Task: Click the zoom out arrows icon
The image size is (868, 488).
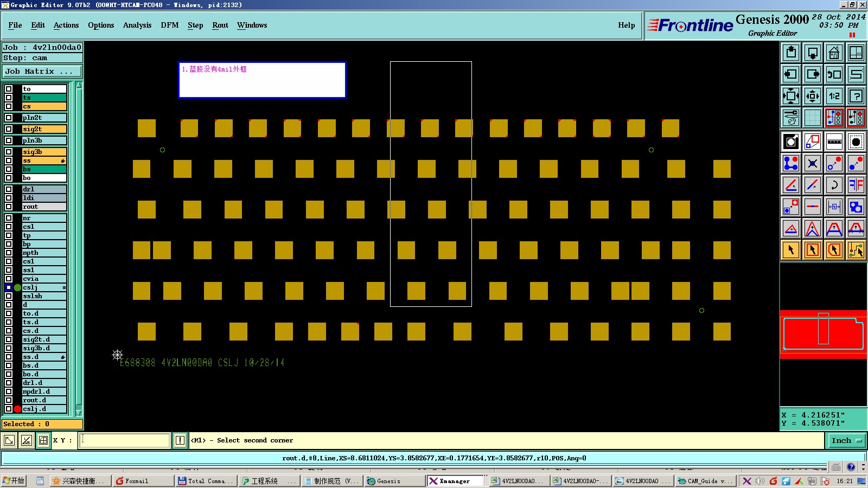Action: click(x=813, y=96)
